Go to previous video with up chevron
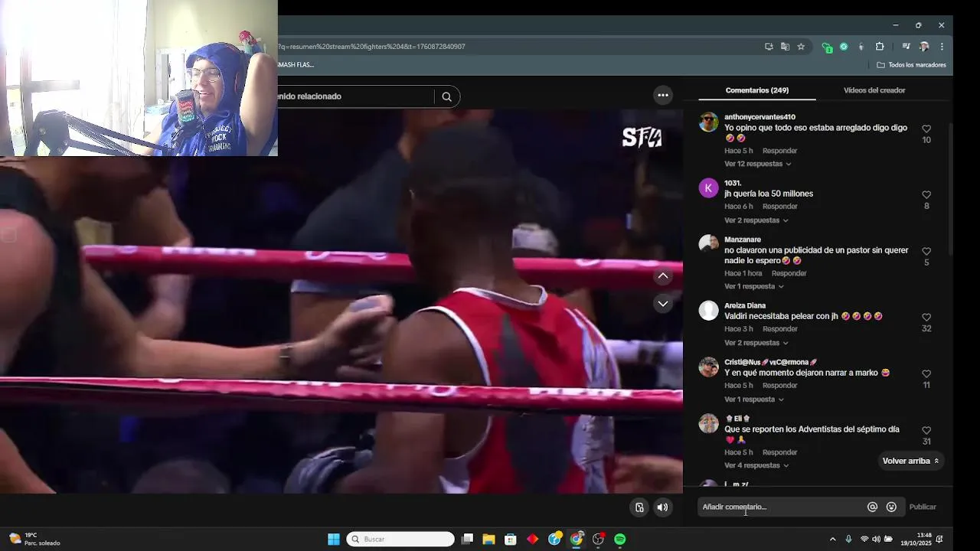Screen dimensions: 980x551 [x=663, y=275]
